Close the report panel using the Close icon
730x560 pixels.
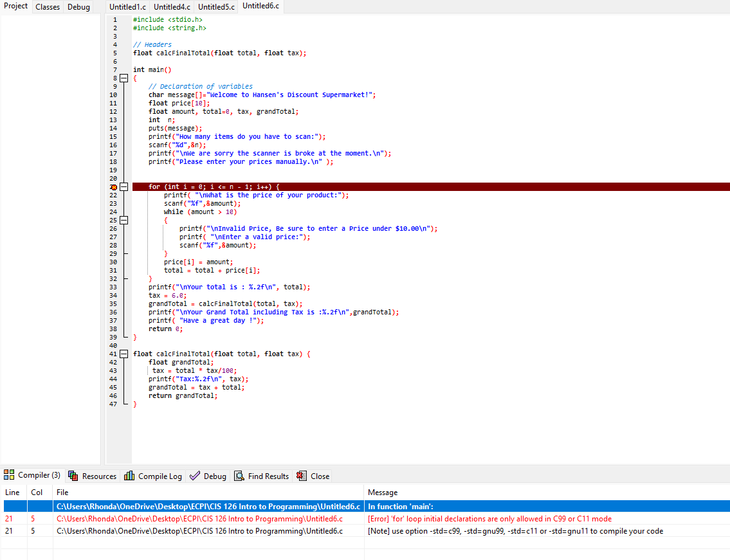tap(313, 476)
